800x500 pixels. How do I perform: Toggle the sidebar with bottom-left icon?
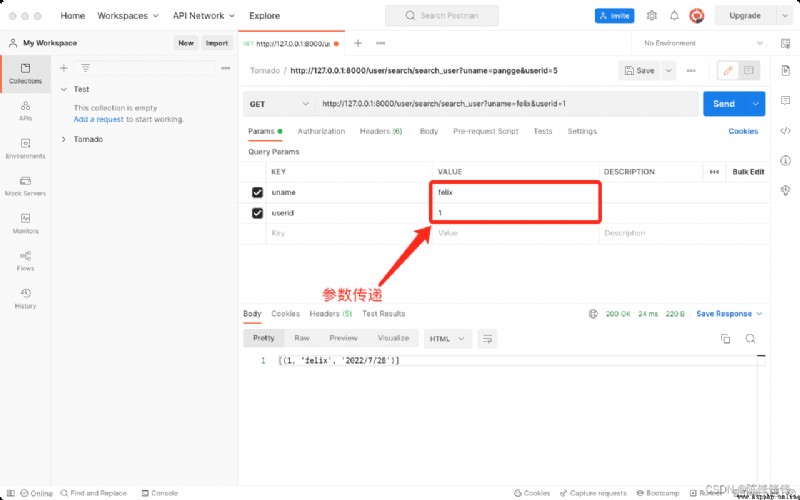[x=10, y=493]
